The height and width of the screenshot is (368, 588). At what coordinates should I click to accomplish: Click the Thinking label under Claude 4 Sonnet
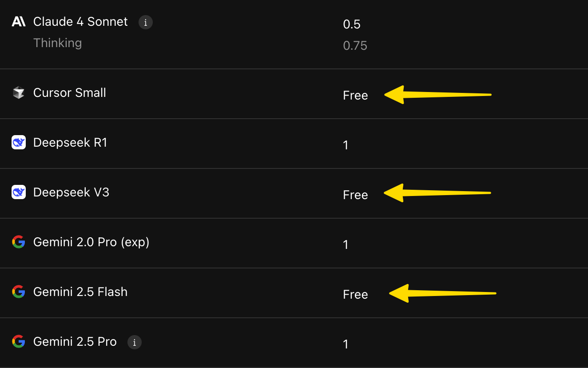coord(57,43)
